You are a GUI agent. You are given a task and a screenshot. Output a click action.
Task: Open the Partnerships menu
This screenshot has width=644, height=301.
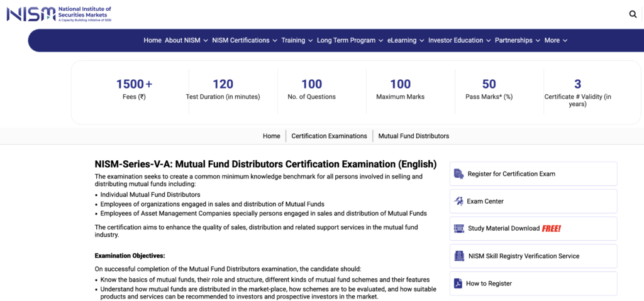tap(518, 40)
